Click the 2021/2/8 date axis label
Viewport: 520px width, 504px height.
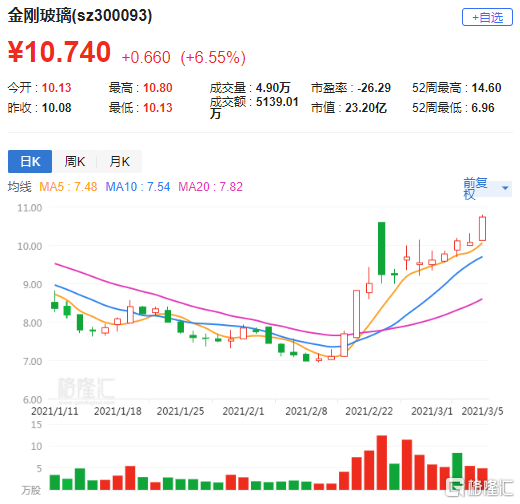[306, 411]
